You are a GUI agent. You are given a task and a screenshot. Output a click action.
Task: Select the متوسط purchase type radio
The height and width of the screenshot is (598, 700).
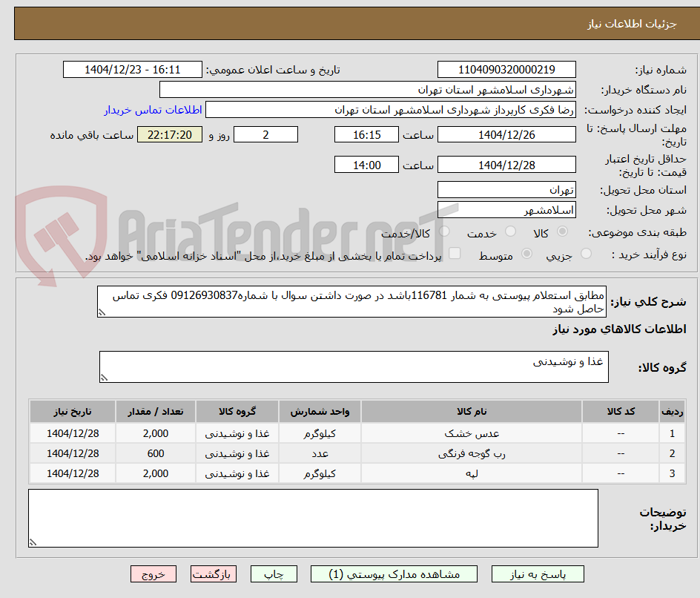click(526, 254)
